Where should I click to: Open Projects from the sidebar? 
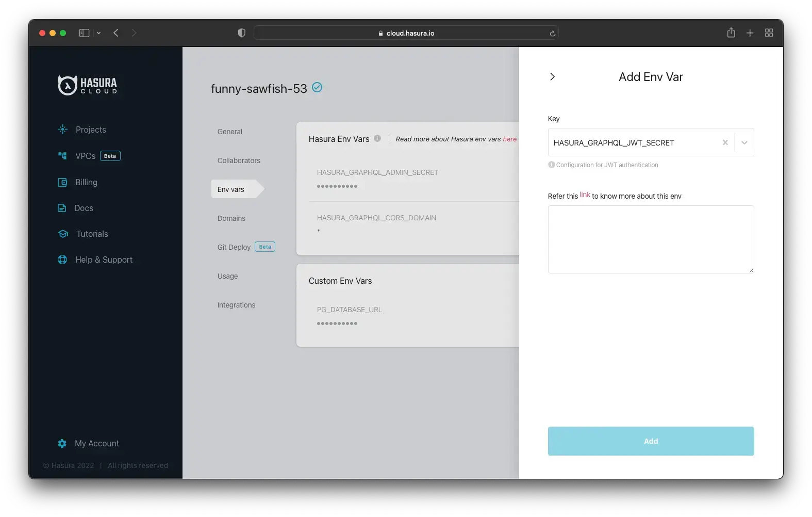(90, 130)
